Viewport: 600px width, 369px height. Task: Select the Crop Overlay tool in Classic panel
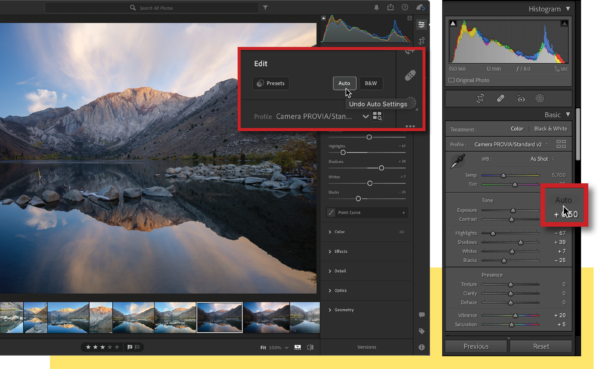480,98
